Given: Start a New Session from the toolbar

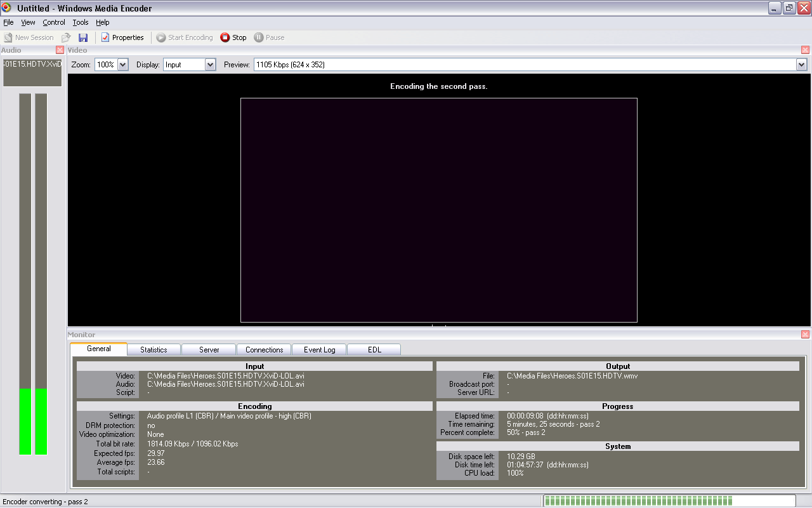Looking at the screenshot, I should click(x=29, y=37).
